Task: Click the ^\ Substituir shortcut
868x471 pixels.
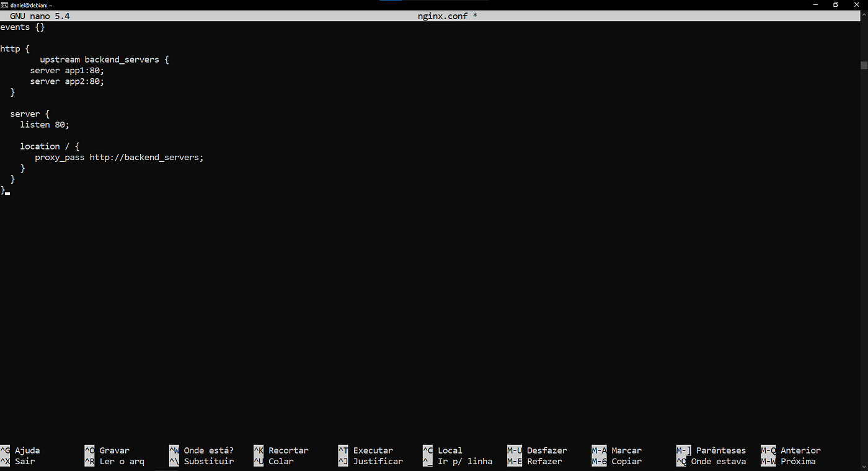Action: click(x=201, y=461)
